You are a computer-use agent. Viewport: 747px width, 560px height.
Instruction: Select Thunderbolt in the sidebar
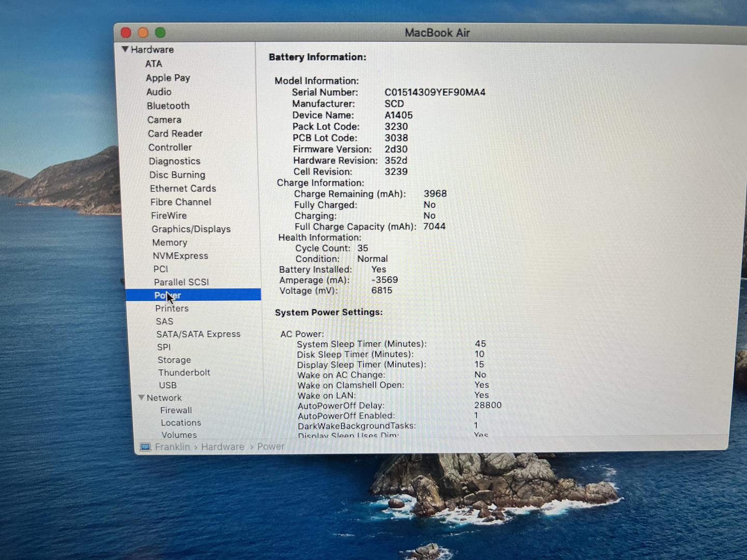coord(184,372)
